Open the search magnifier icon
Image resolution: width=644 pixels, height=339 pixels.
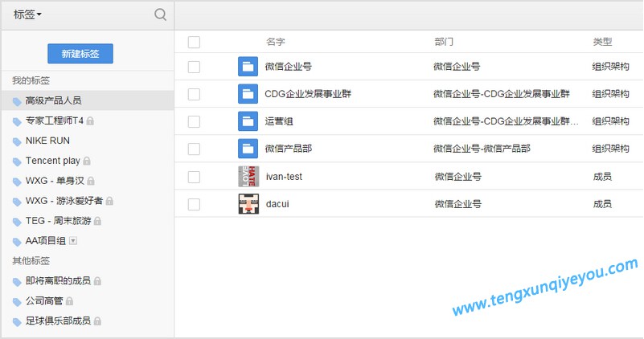point(160,14)
